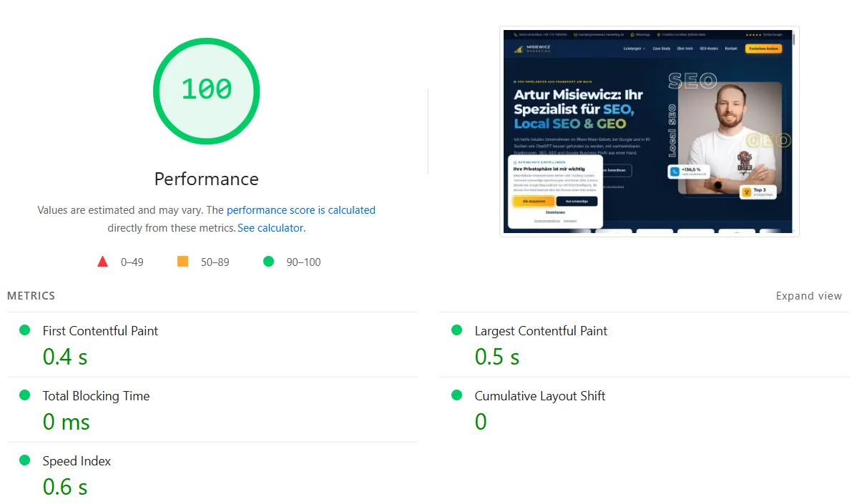The image size is (857, 504).
Task: Click the red triangle 0–49 legend icon
Action: tap(102, 262)
